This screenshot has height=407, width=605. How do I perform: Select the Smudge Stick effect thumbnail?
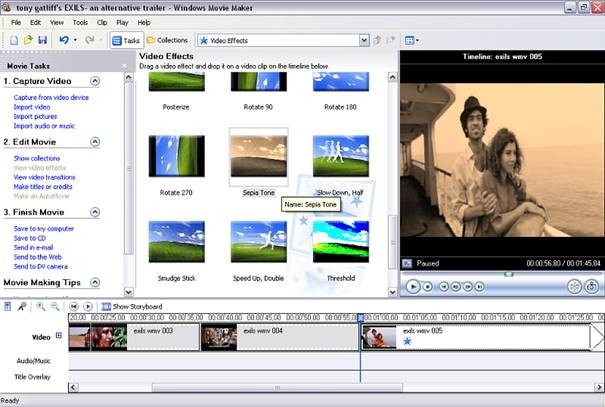(x=177, y=241)
